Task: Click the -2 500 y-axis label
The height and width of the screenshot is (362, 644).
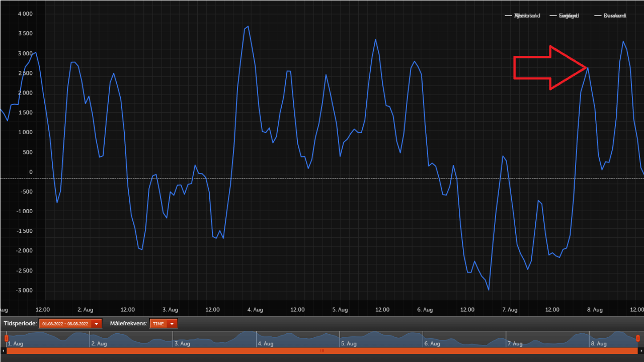Action: point(24,271)
